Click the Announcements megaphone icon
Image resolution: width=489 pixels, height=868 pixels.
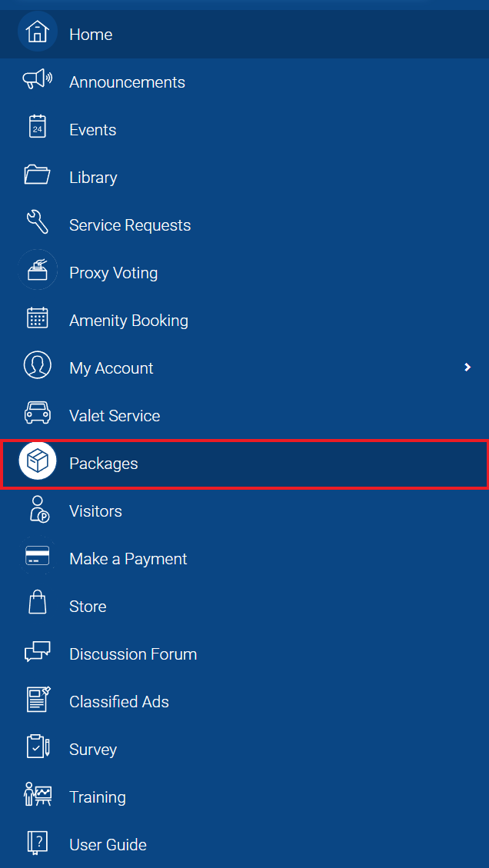38,80
